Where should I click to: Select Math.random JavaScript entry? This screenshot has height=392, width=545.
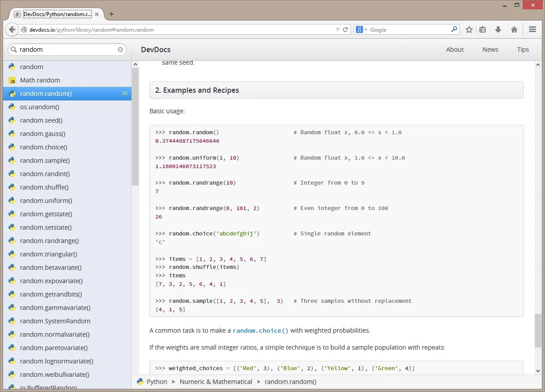pos(40,80)
